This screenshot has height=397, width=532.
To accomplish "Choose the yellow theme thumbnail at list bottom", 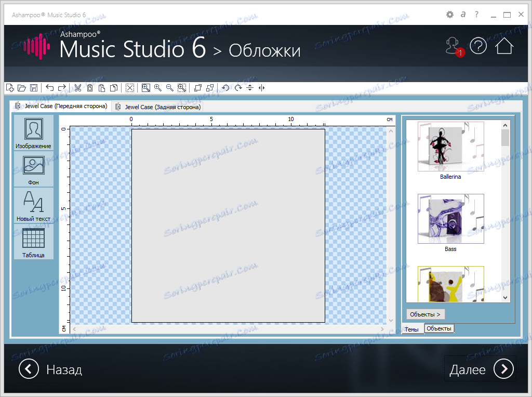I will point(450,284).
